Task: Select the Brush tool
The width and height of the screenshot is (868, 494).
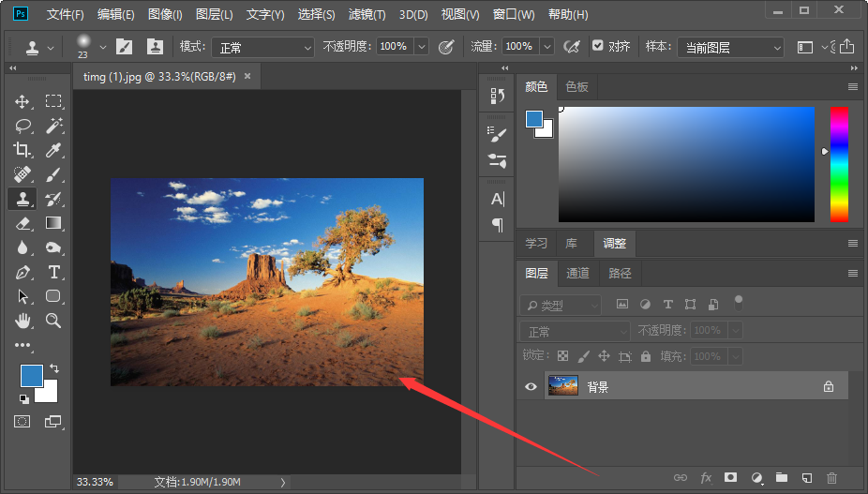Action: [53, 174]
